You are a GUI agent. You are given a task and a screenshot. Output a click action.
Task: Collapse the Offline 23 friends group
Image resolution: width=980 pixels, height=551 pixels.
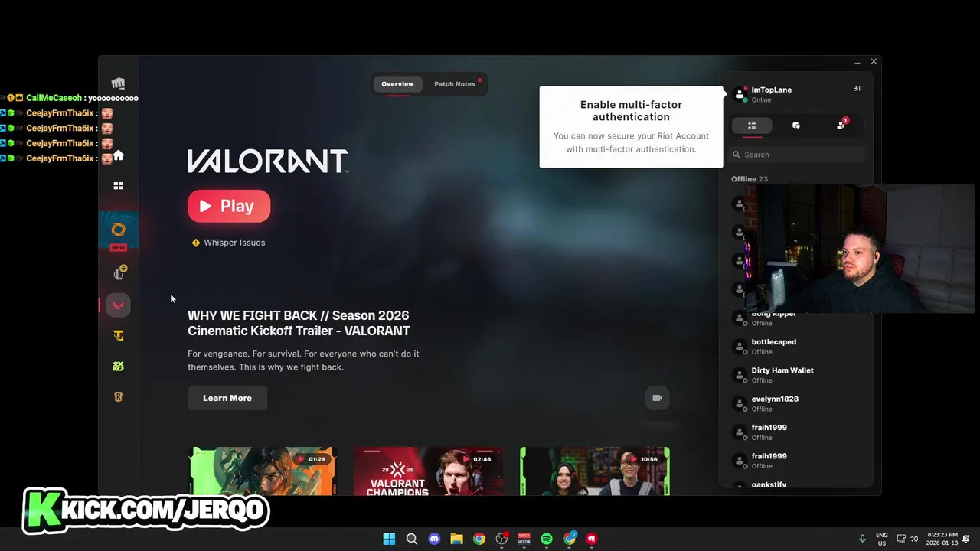(749, 179)
